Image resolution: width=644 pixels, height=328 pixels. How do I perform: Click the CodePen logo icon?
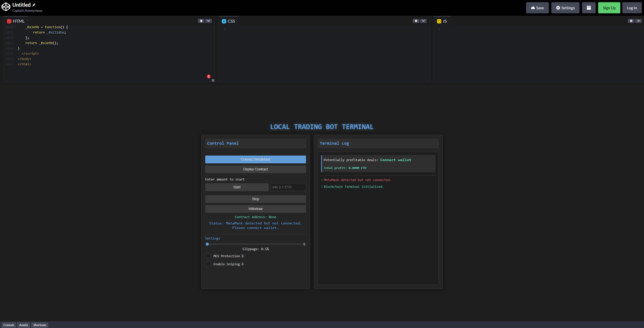[6, 7]
